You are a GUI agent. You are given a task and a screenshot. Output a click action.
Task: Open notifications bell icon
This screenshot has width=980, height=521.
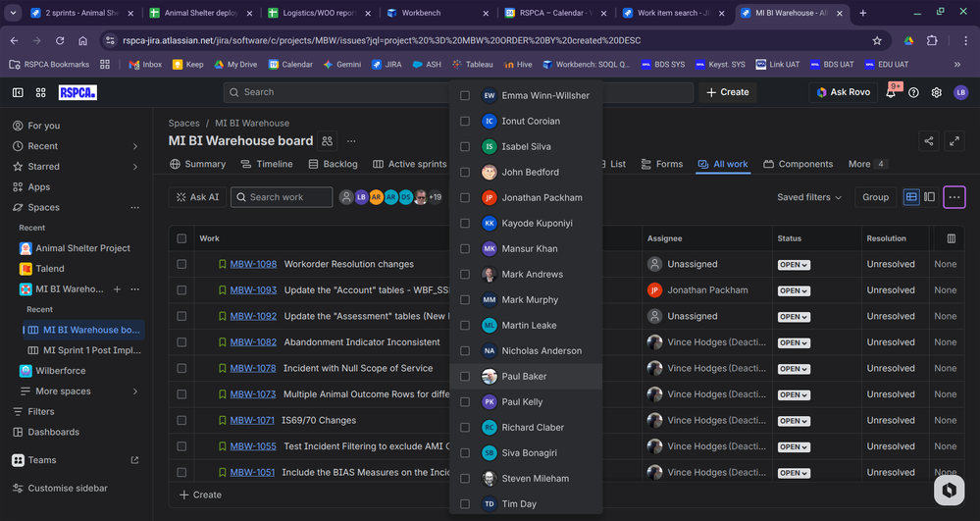[x=891, y=92]
